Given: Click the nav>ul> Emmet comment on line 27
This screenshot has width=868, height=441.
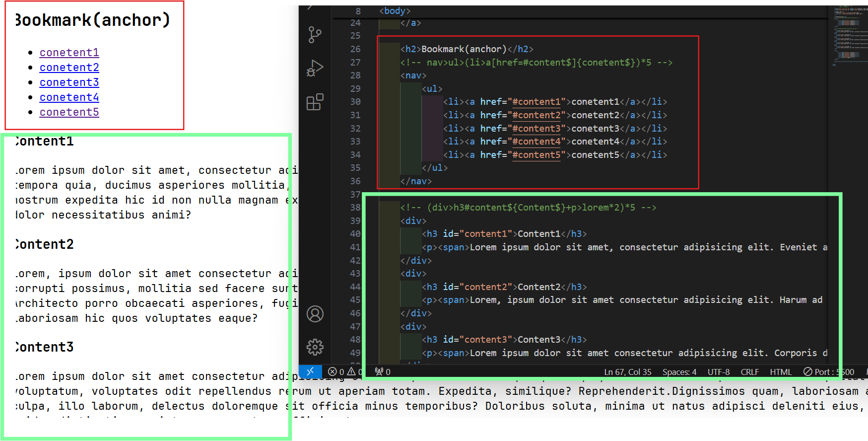Looking at the screenshot, I should click(536, 63).
